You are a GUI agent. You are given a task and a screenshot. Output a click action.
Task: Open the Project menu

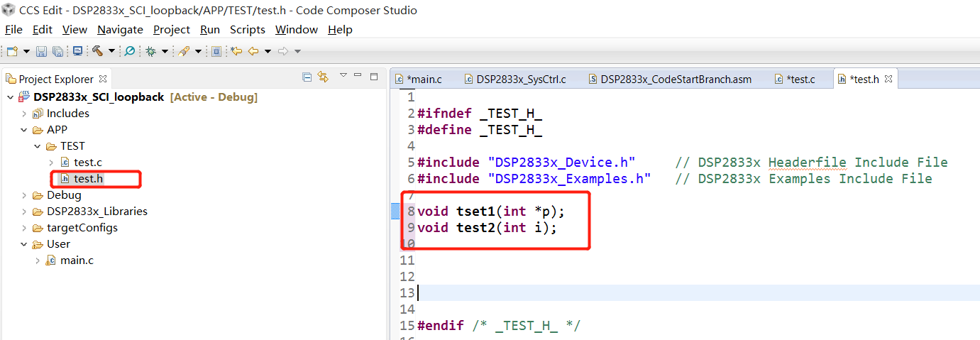point(172,29)
